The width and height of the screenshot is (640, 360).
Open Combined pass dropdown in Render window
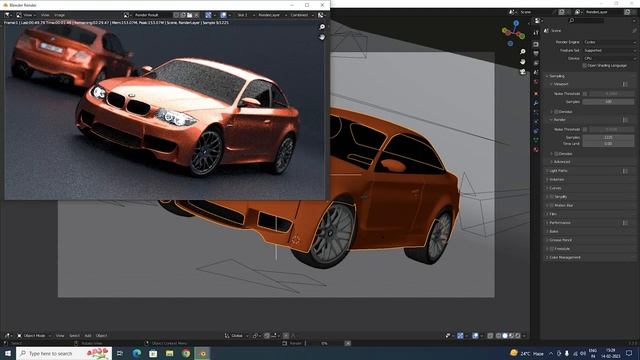tap(301, 15)
